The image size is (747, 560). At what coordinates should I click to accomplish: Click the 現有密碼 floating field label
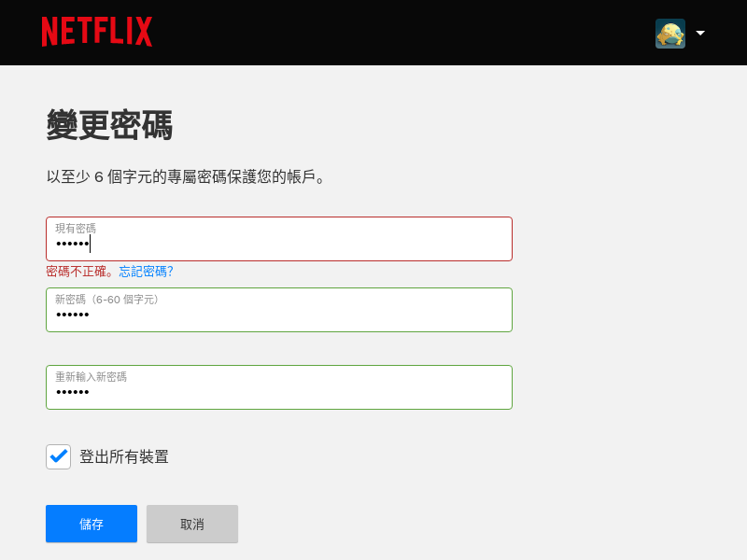click(76, 229)
